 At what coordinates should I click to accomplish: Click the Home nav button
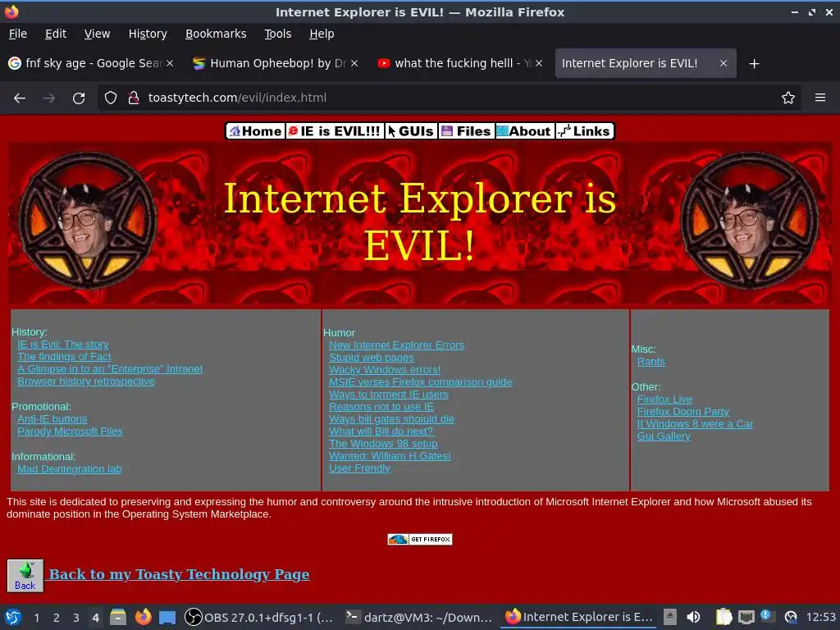256,131
